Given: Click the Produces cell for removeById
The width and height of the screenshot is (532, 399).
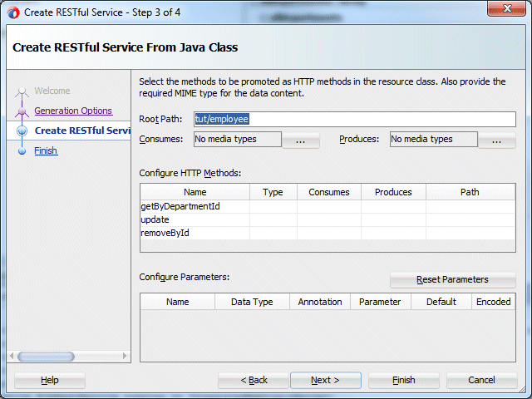Looking at the screenshot, I should pos(393,233).
